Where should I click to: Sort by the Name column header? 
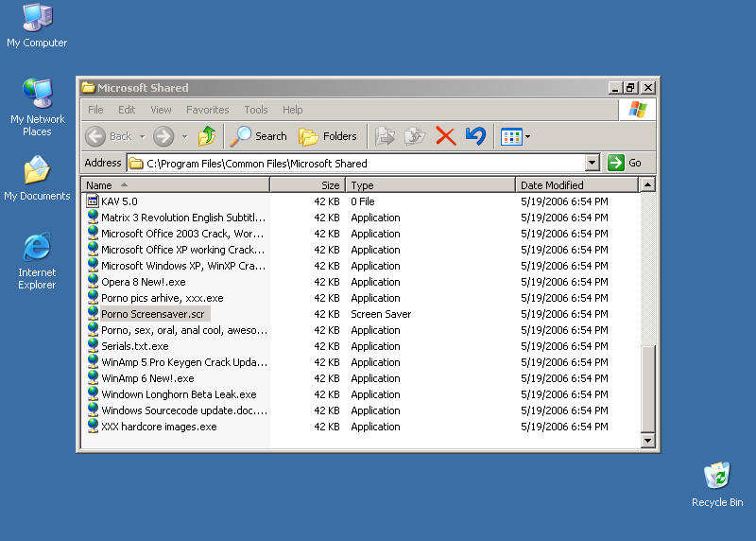[176, 185]
